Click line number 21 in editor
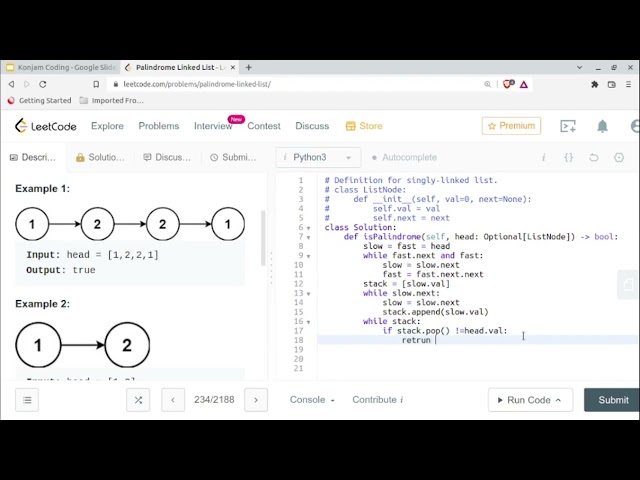The width and height of the screenshot is (640, 480). click(x=298, y=369)
